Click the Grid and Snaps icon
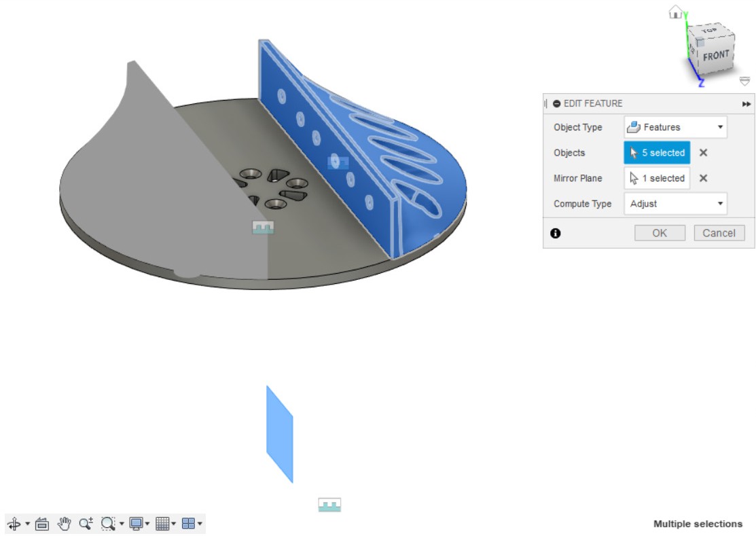The width and height of the screenshot is (756, 536). point(162,524)
